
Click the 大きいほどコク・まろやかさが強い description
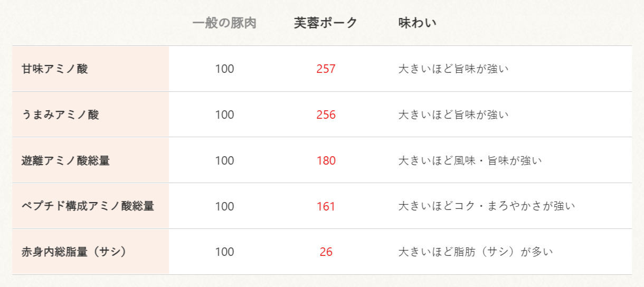point(486,206)
